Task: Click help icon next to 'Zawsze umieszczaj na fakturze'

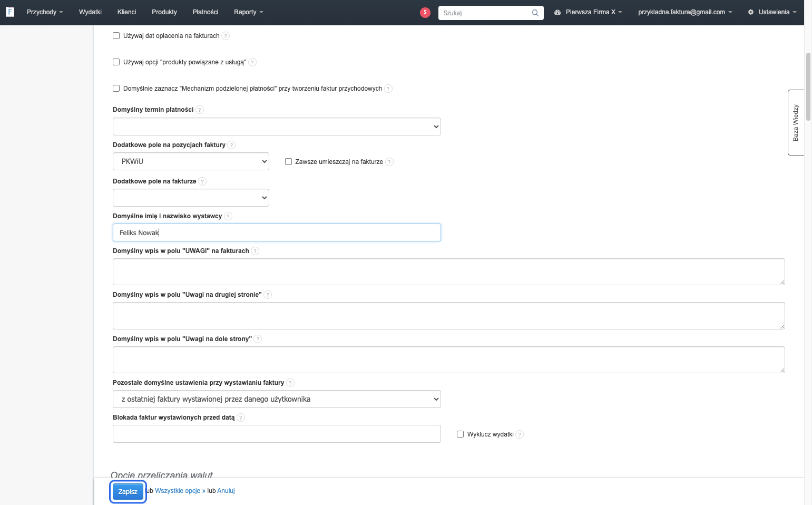Action: (389, 162)
